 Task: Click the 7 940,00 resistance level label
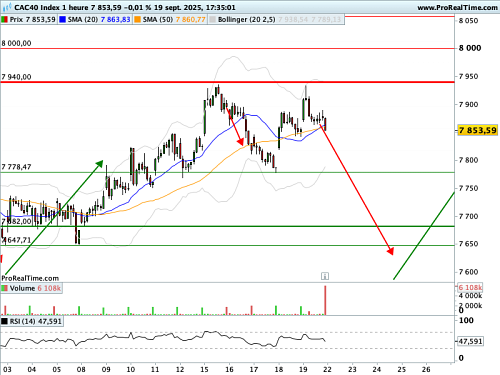point(16,77)
